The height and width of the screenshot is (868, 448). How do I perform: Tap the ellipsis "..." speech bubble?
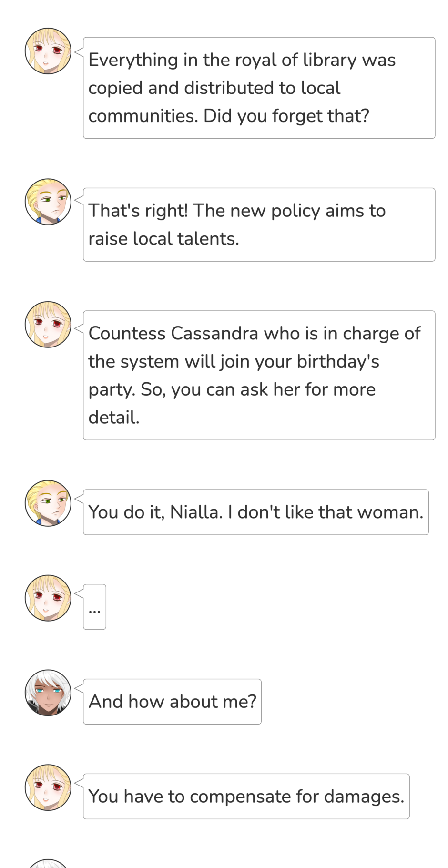pos(94,607)
